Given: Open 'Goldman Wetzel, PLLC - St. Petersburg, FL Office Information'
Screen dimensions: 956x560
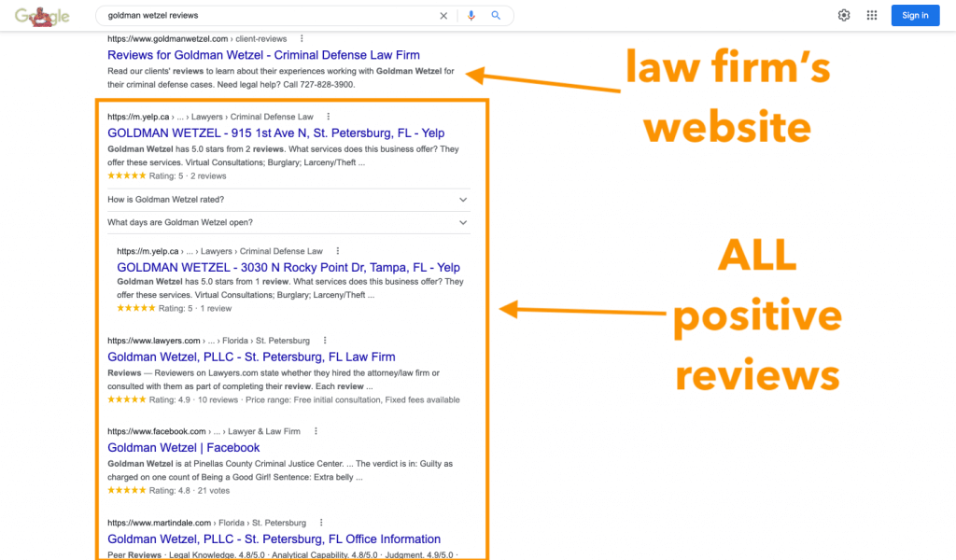Looking at the screenshot, I should (274, 539).
